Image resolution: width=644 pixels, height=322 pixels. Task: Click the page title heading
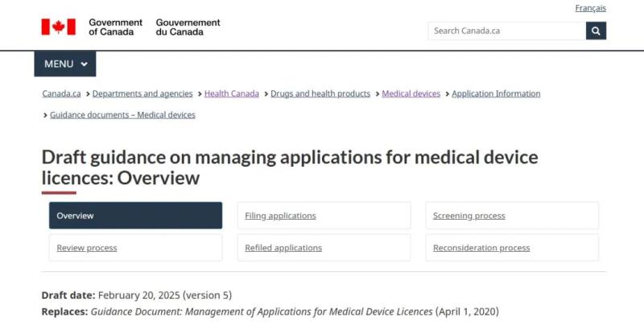pyautogui.click(x=290, y=167)
